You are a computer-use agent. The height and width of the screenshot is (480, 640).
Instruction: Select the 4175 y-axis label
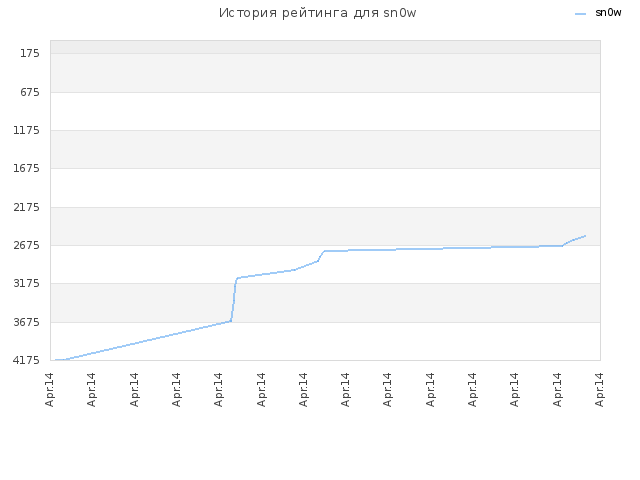pyautogui.click(x=27, y=360)
